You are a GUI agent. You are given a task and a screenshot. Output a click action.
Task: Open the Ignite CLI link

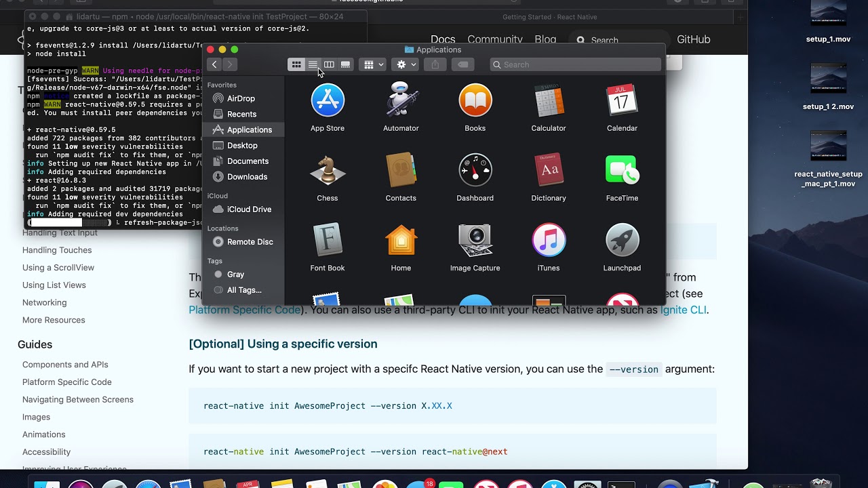click(684, 310)
